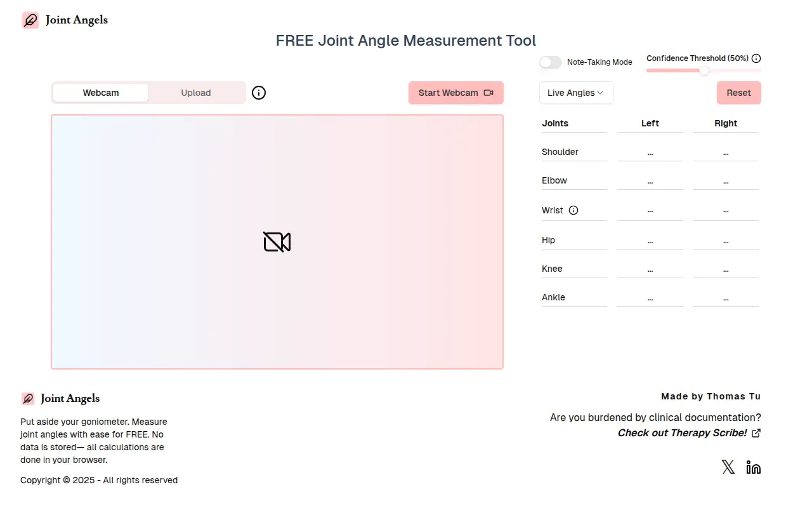Click the Elbow joint row label
Viewport: 812px width, 508px height.
pos(554,180)
